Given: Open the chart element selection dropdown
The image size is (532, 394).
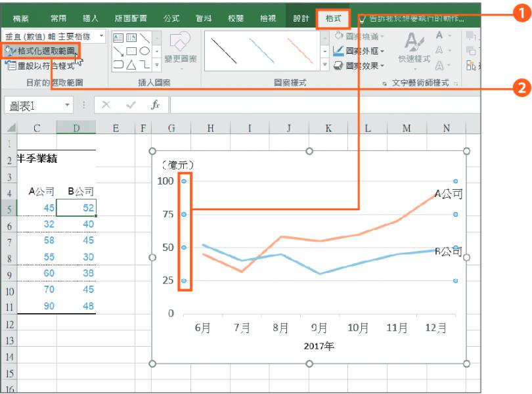Looking at the screenshot, I should pyautogui.click(x=101, y=36).
